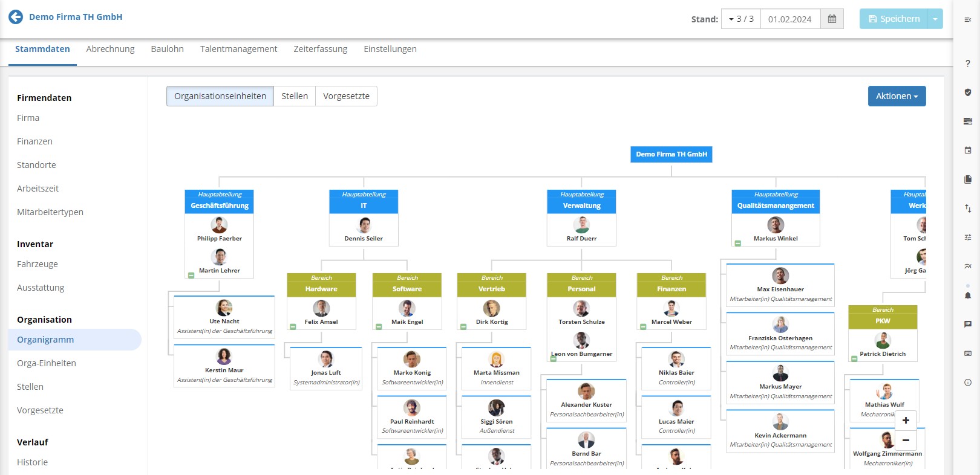Open the Aktionen dropdown
This screenshot has height=475, width=980.
(x=897, y=96)
